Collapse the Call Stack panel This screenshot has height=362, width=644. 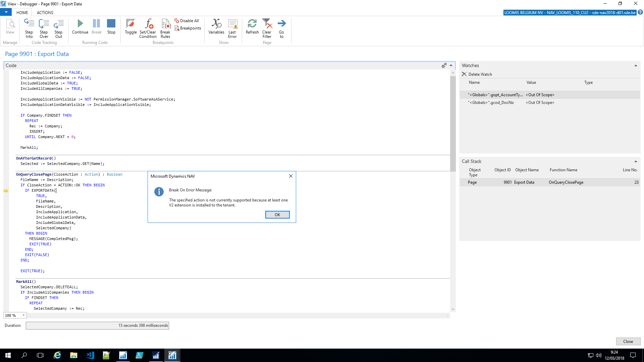pyautogui.click(x=636, y=161)
